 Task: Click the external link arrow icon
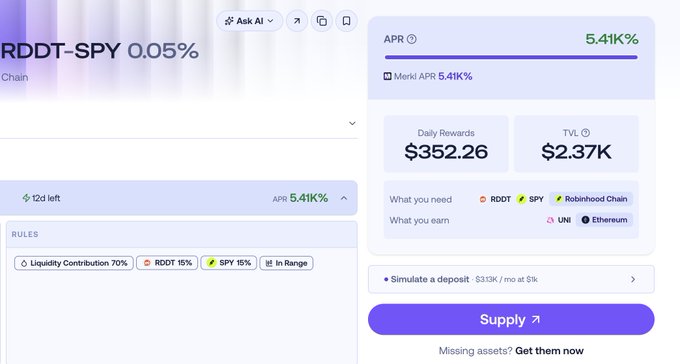(297, 21)
